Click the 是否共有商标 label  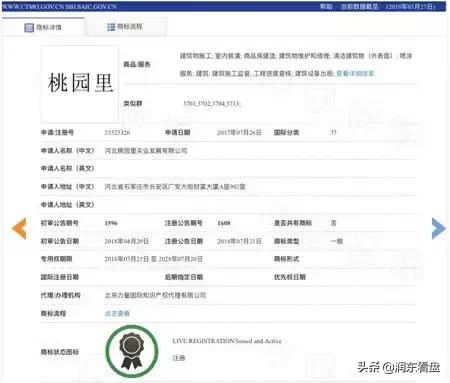(x=293, y=223)
